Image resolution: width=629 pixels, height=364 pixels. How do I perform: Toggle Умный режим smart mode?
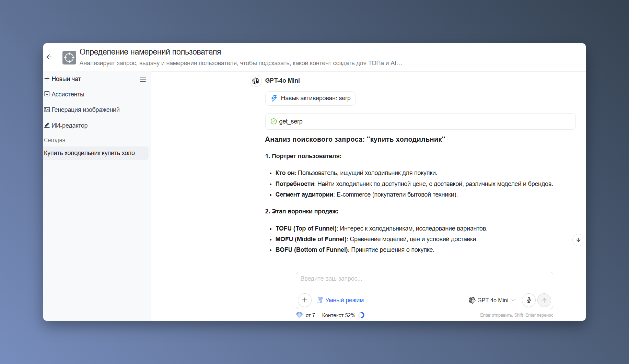(340, 300)
